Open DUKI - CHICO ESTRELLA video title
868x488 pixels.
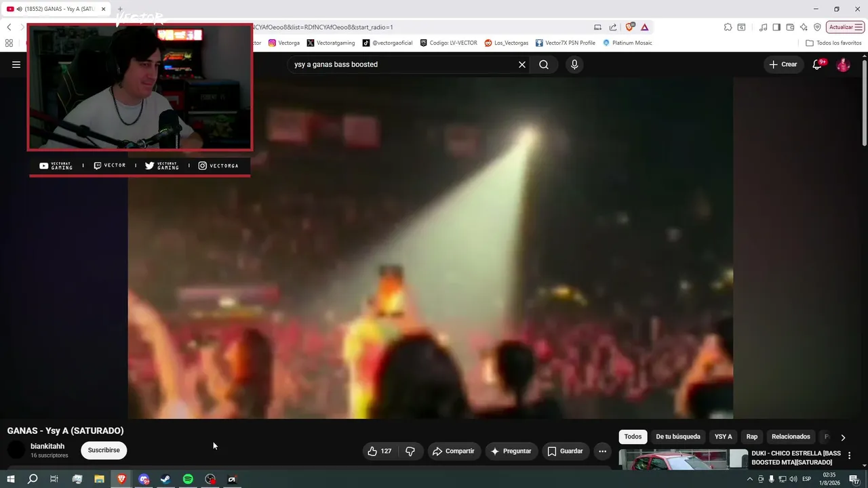796,457
